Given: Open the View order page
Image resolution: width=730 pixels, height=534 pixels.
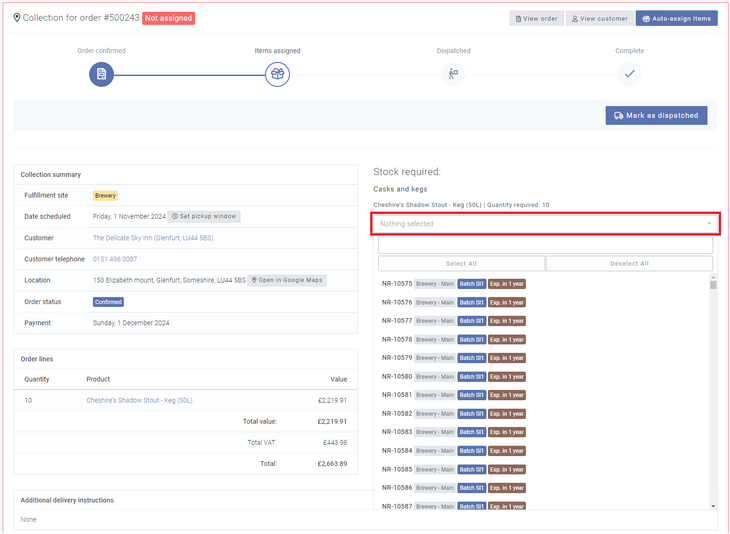Looking at the screenshot, I should click(536, 18).
